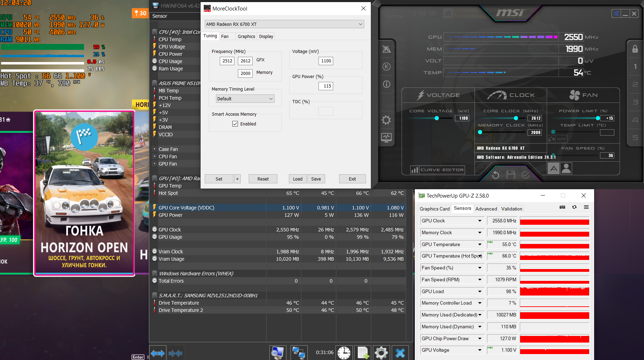Click GPU-Z refresh icon
644x360 pixels.
[575, 207]
